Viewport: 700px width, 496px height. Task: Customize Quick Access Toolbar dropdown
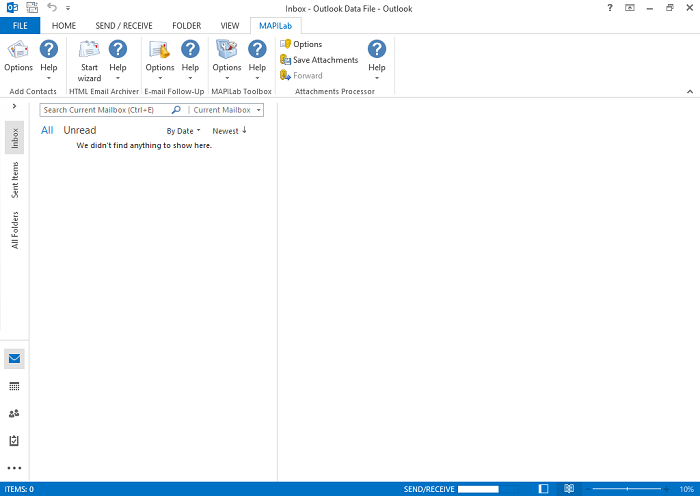coord(68,8)
